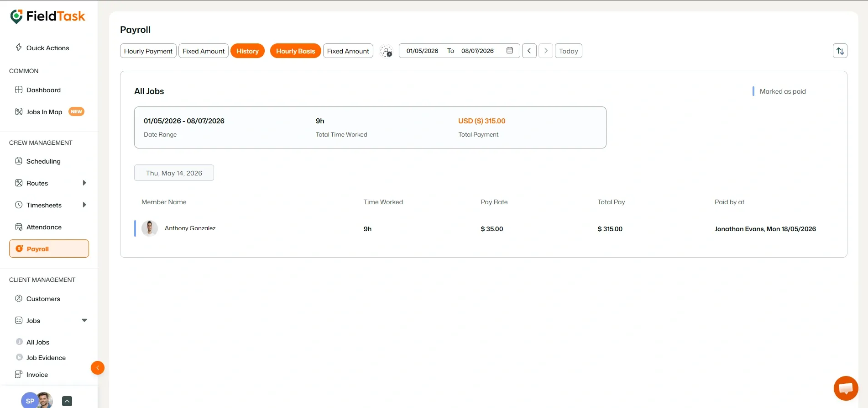Click the SP profile avatar

coord(30,401)
